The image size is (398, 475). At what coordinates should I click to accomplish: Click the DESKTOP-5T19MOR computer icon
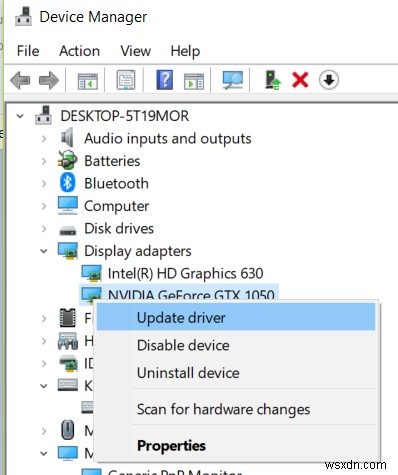[43, 115]
